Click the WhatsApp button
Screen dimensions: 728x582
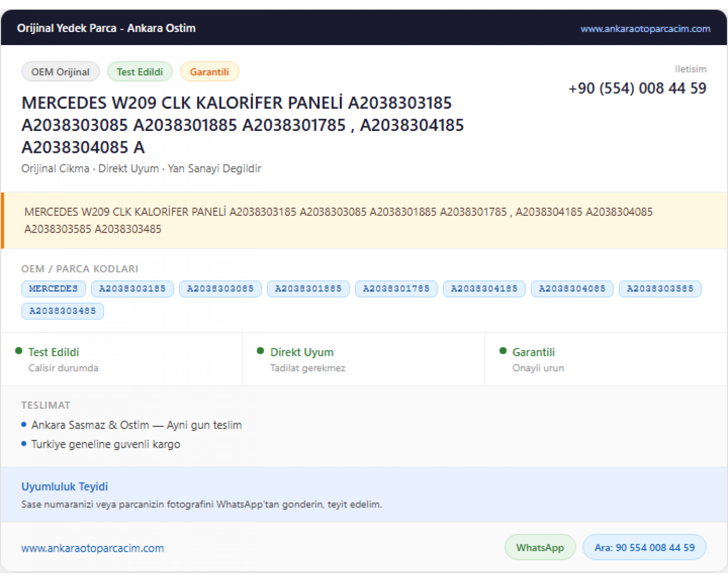[540, 548]
